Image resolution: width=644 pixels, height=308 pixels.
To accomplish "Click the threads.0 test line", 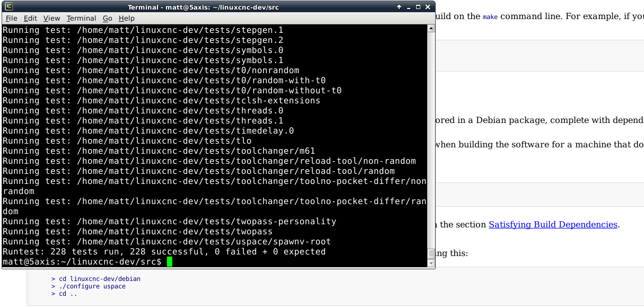I will tap(143, 110).
